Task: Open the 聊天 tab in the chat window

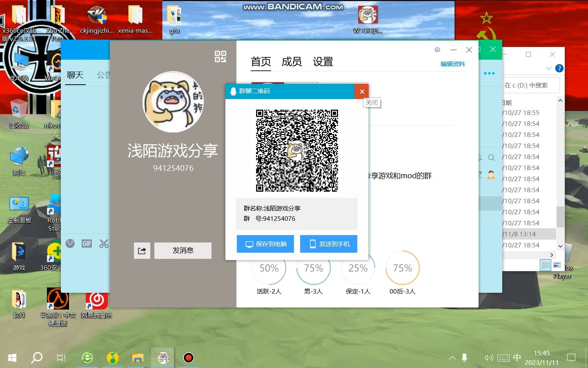Action: click(x=75, y=75)
